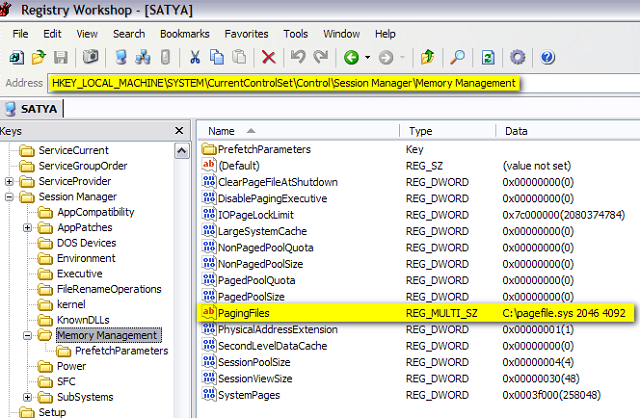Open the Forward history dropdown arrow
This screenshot has height=418, width=640.
[x=402, y=58]
